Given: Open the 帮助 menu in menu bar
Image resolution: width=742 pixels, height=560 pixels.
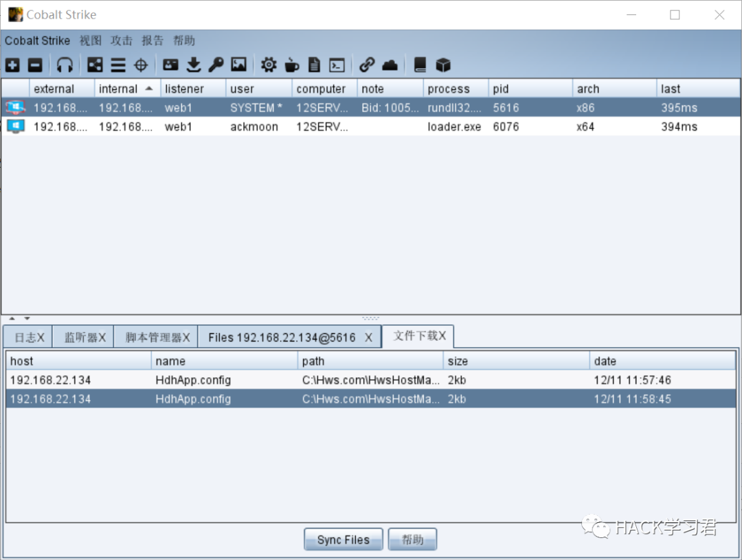Looking at the screenshot, I should (x=184, y=41).
